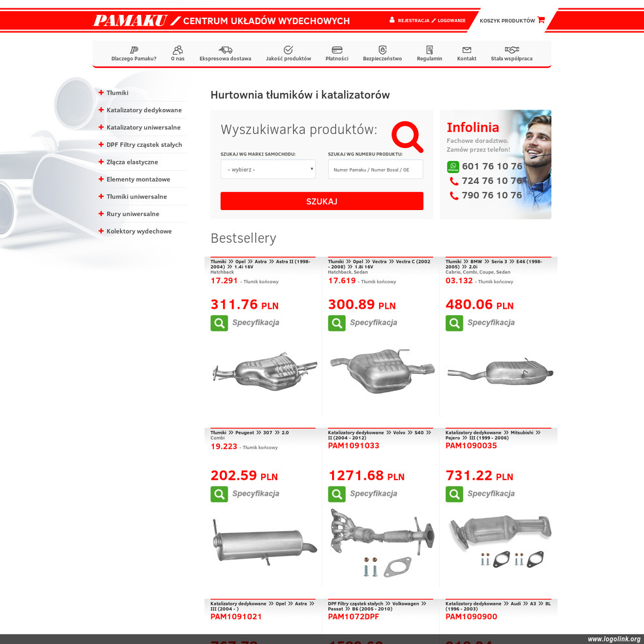The width and height of the screenshot is (644, 644).
Task: Open the car brand dropdown "- wybierz -"
Action: click(268, 169)
